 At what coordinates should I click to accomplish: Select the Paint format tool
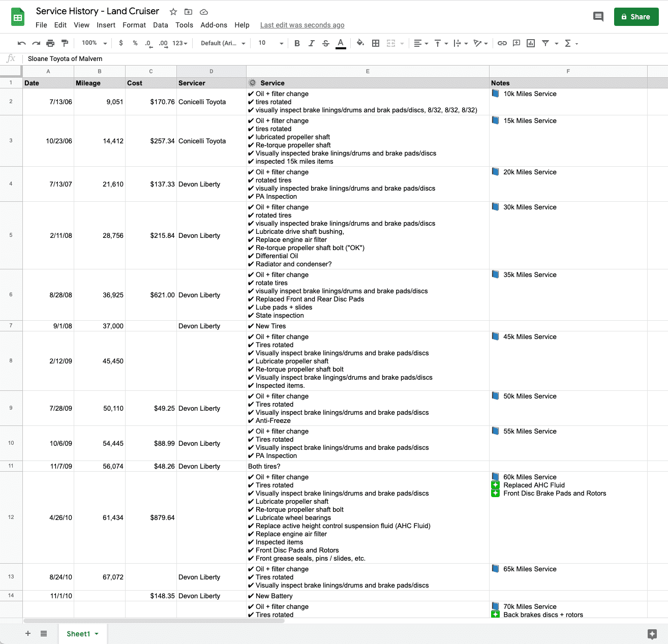65,43
